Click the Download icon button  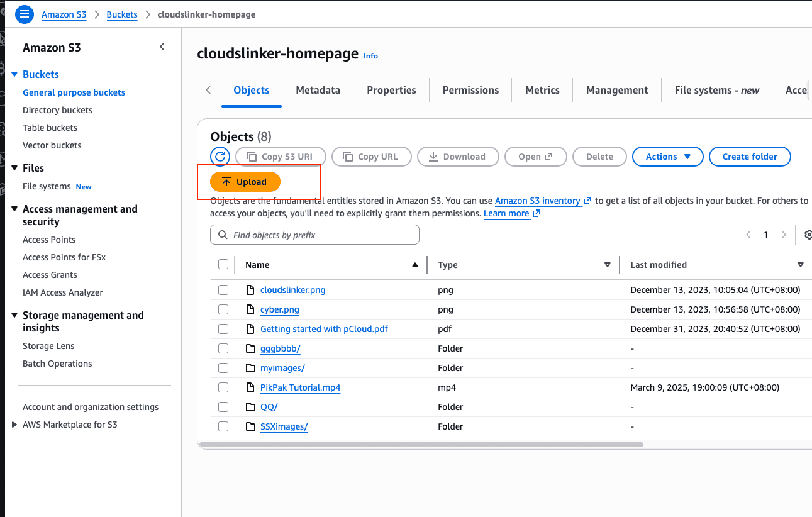458,156
